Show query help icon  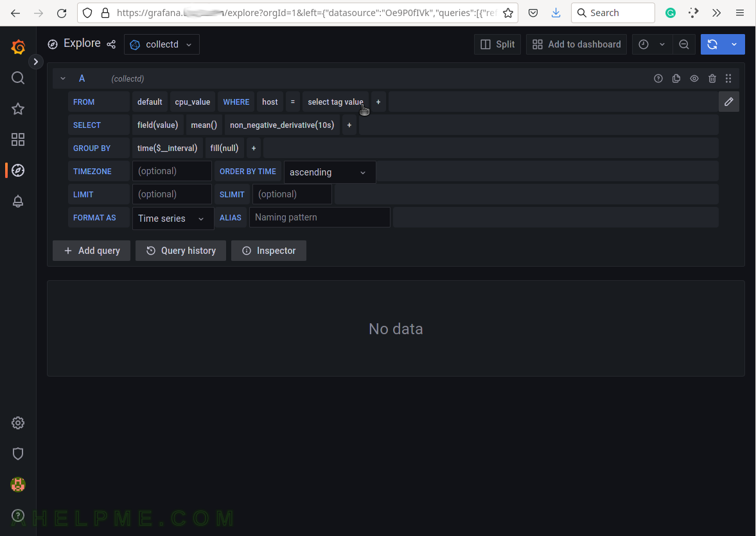tap(658, 78)
